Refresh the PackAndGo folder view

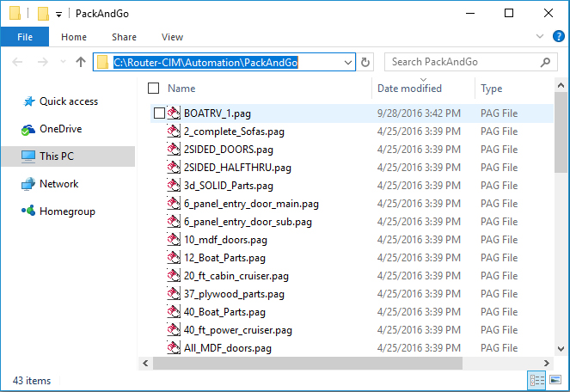tap(366, 62)
